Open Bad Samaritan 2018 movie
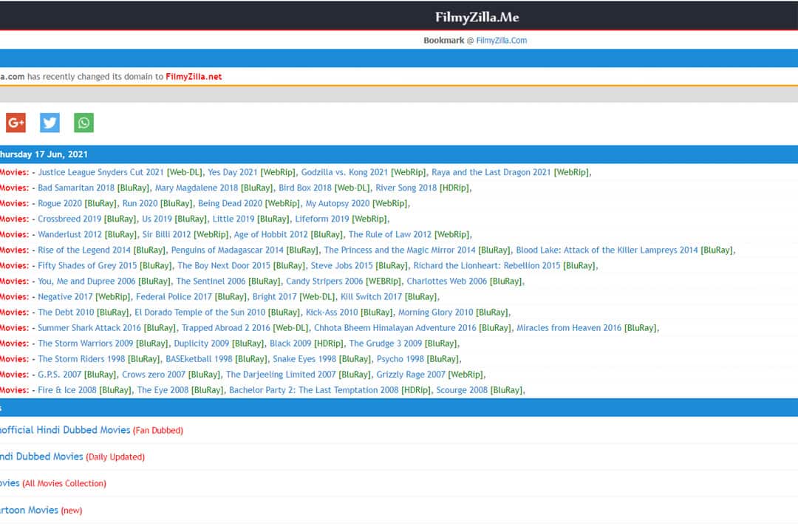This screenshot has height=532, width=798. tap(76, 188)
